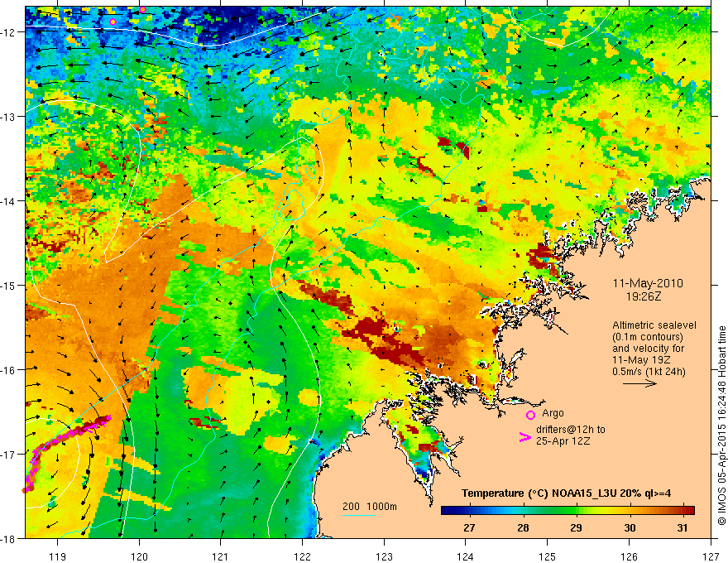Click the time label 19:26Z

pyautogui.click(x=643, y=296)
